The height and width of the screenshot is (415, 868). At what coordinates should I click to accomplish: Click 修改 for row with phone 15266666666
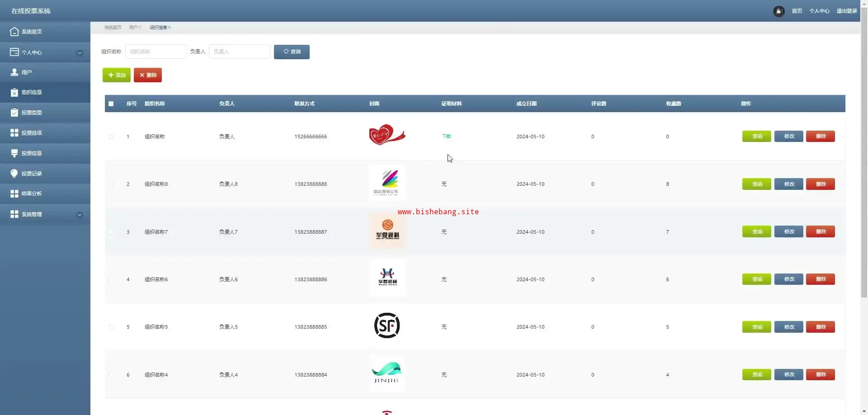(x=789, y=137)
